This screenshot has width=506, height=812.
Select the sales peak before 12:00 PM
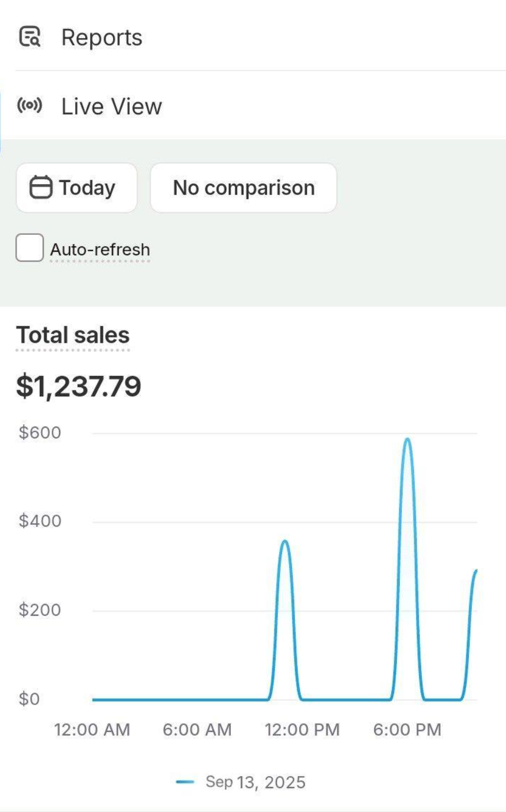click(285, 541)
